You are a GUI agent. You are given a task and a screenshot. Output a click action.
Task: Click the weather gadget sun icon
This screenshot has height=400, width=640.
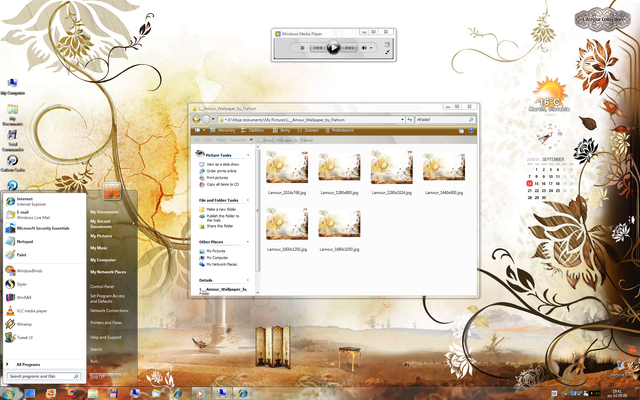pos(550,89)
